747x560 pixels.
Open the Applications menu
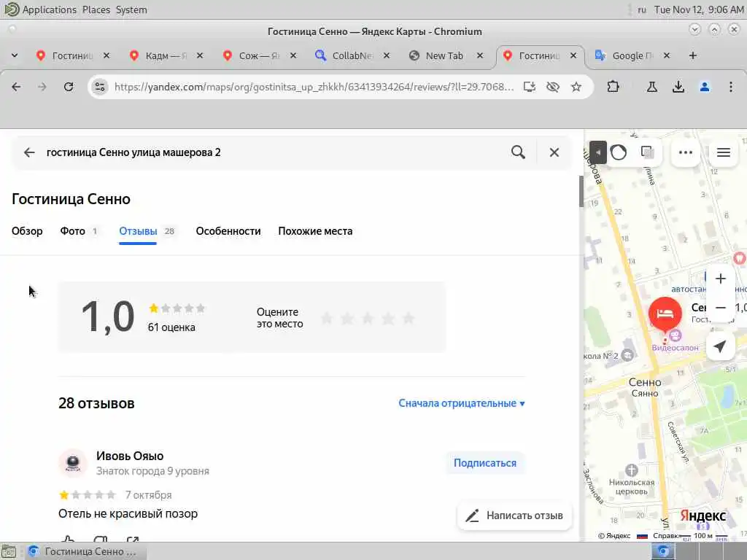click(x=49, y=9)
